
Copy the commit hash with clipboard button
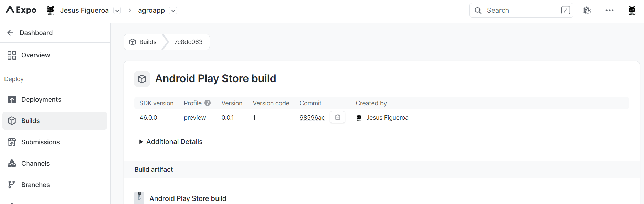coord(338,117)
